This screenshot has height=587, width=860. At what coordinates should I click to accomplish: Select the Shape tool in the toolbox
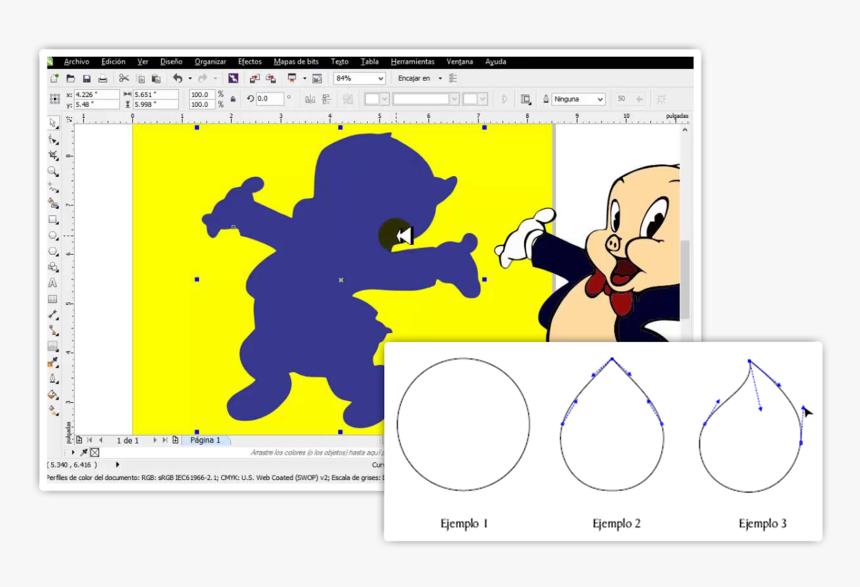coord(53,139)
